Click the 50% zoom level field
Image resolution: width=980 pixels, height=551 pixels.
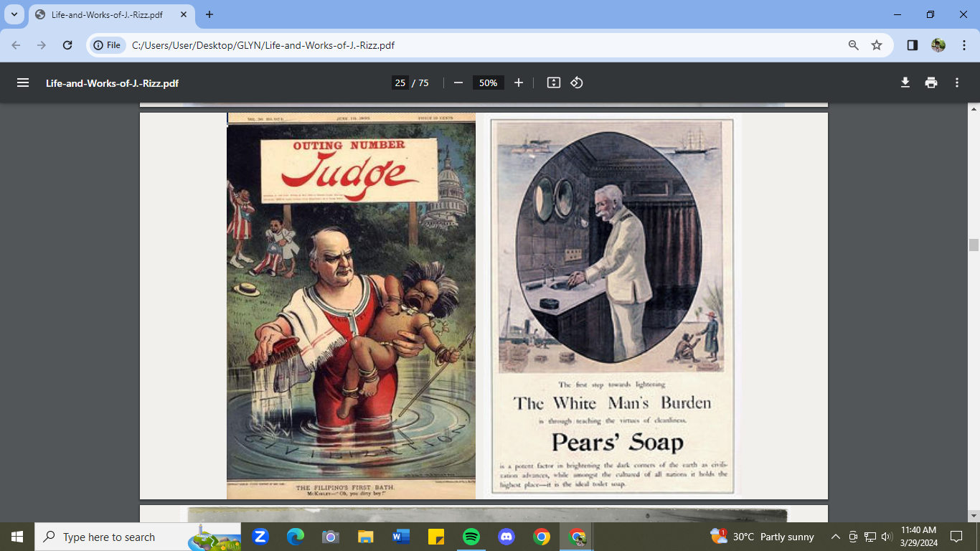pos(488,83)
